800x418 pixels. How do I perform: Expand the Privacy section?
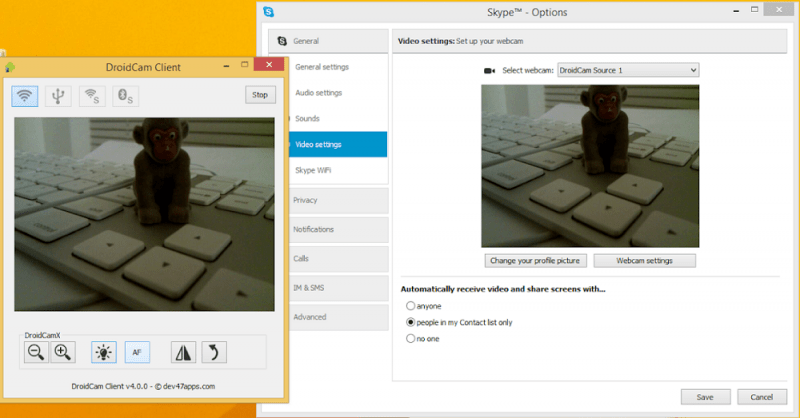(339, 200)
